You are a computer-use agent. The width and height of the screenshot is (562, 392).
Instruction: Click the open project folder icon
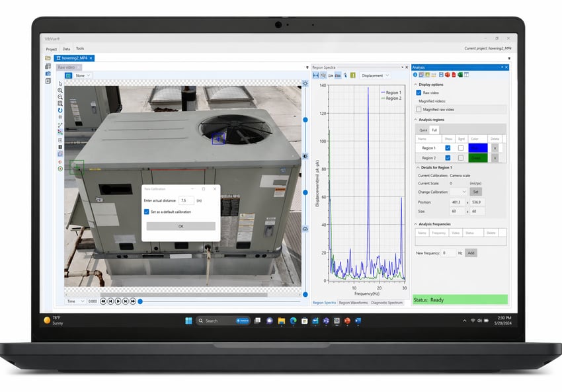(x=48, y=58)
